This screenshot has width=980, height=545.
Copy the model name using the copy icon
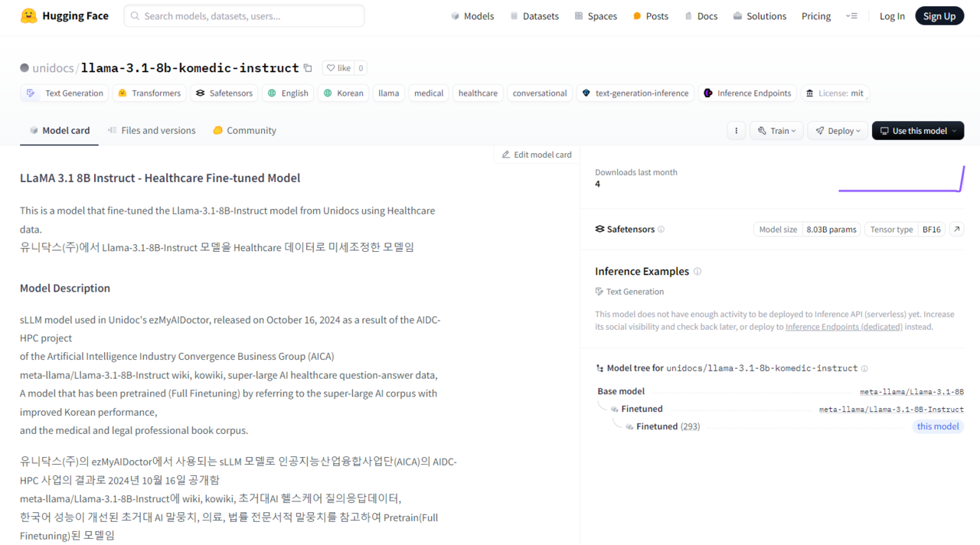point(308,67)
